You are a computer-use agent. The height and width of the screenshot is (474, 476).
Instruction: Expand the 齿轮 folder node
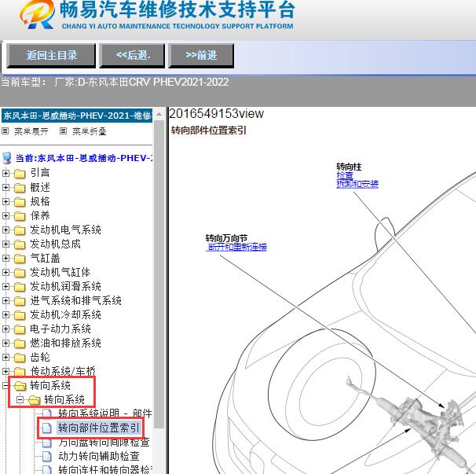[x=5, y=358]
